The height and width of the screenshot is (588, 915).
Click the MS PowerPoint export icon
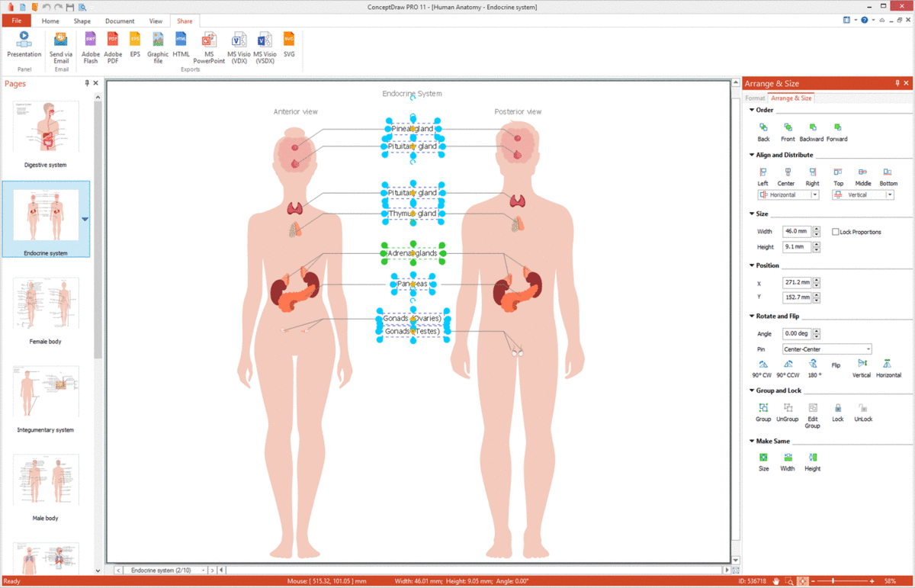pyautogui.click(x=209, y=46)
